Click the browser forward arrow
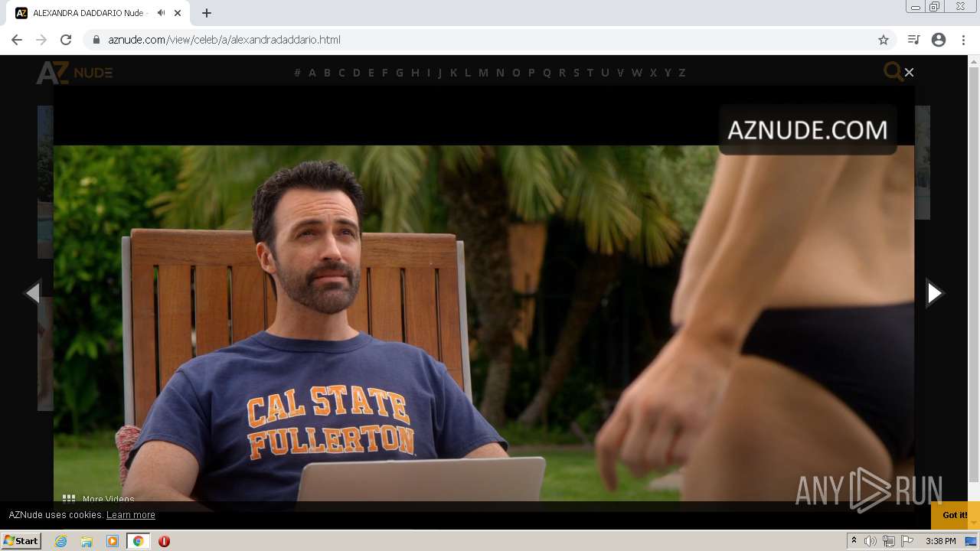This screenshot has height=551, width=980. 41,40
